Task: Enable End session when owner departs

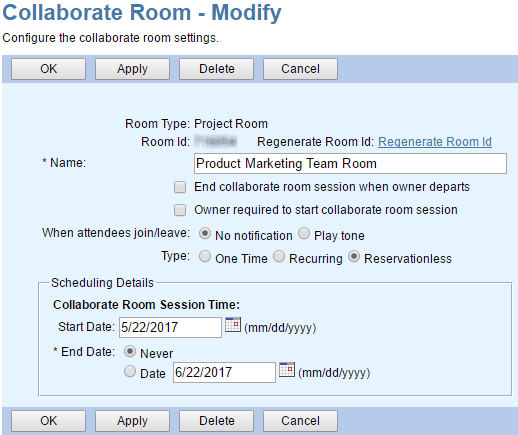Action: 180,187
